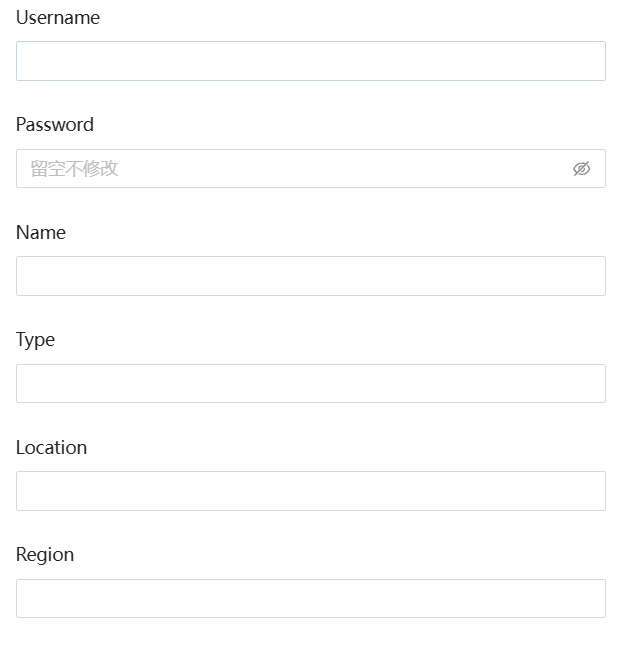Toggle password visibility with the eye icon
622x648 pixels.
pyautogui.click(x=581, y=169)
